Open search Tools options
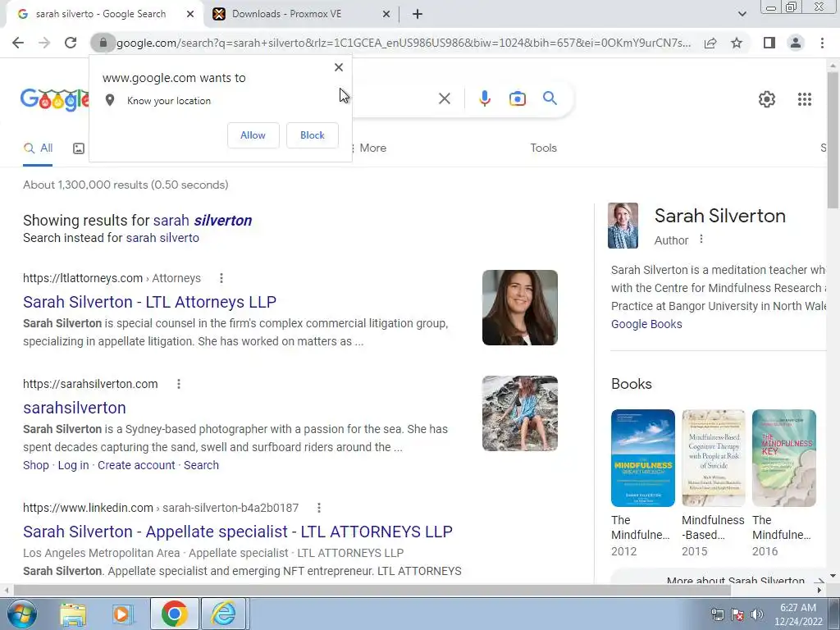This screenshot has height=630, width=840. coord(543,148)
